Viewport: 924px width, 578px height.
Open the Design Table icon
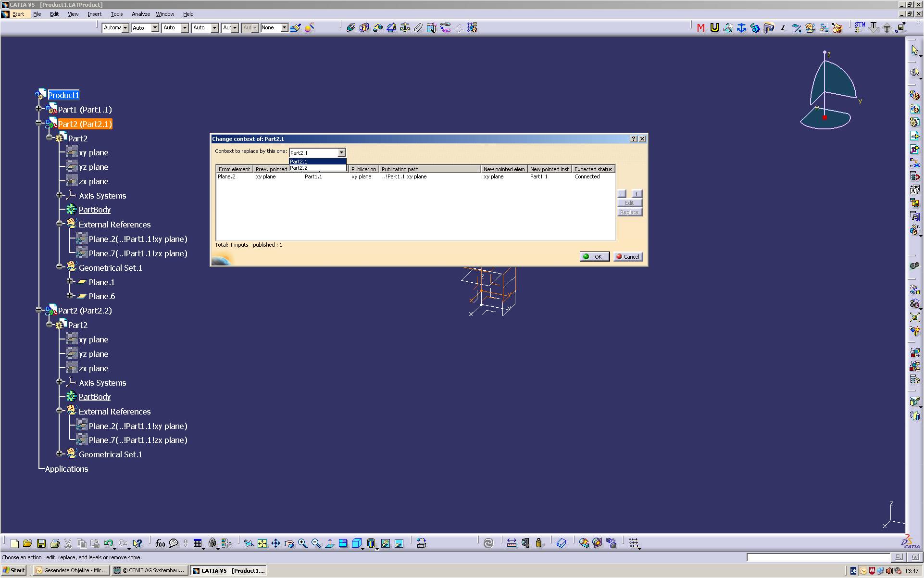(x=198, y=543)
